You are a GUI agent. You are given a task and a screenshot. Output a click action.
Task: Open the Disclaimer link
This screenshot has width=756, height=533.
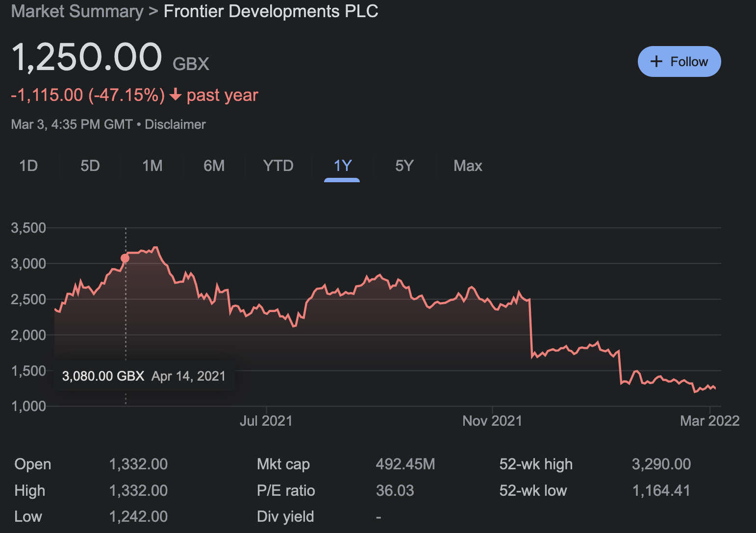click(x=175, y=124)
